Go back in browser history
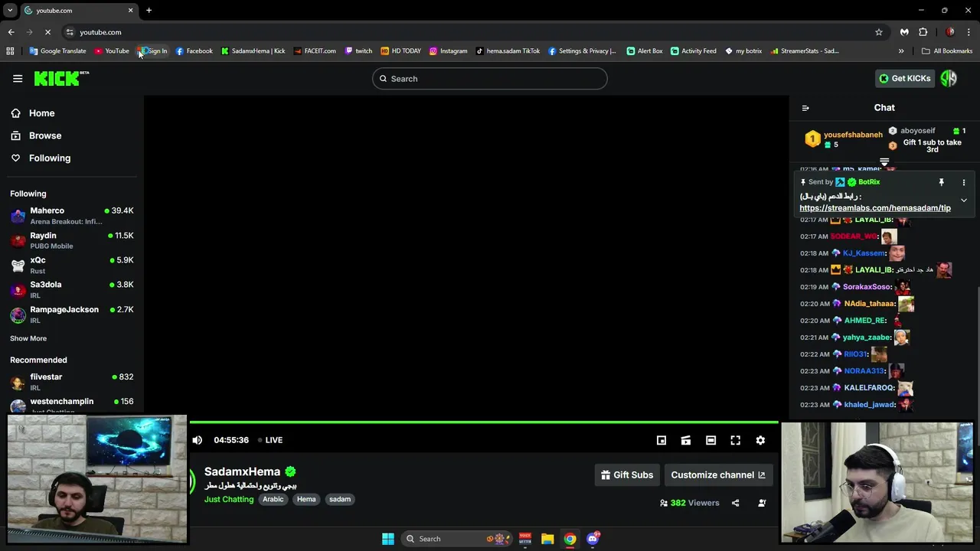980x551 pixels. [11, 32]
